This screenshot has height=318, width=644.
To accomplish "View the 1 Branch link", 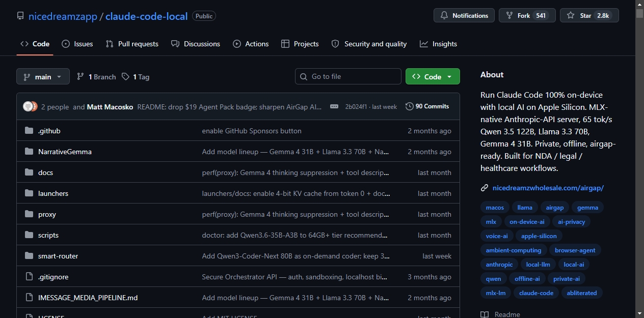I will (x=96, y=77).
